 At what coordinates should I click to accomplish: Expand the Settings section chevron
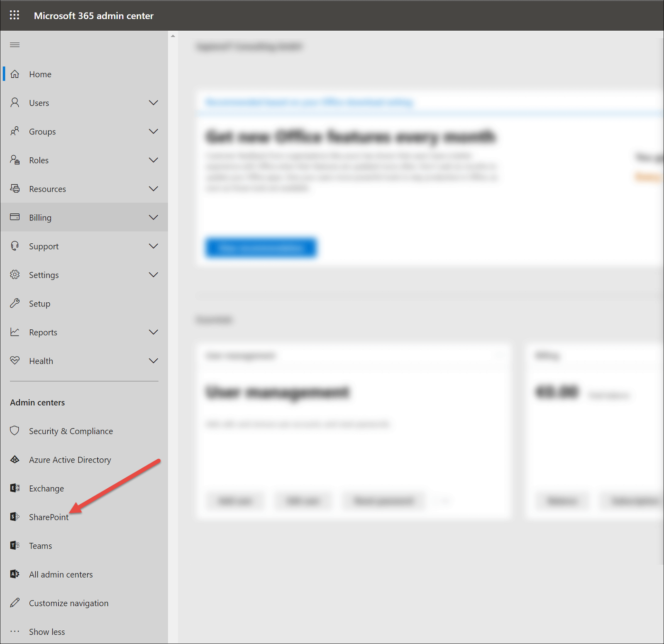point(153,274)
